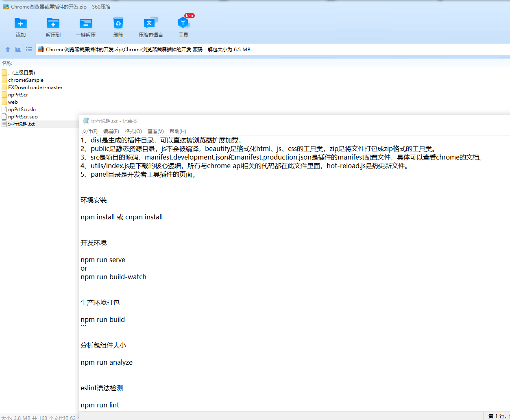
Task: Click the '分析包组件大小' heading in Notepad
Action: (x=103, y=345)
